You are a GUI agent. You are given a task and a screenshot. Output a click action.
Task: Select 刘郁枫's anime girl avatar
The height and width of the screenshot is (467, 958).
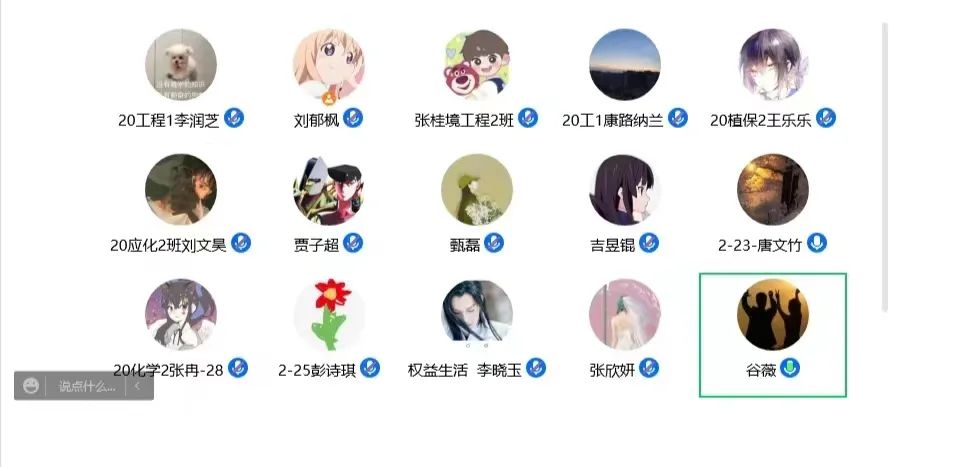pyautogui.click(x=329, y=65)
